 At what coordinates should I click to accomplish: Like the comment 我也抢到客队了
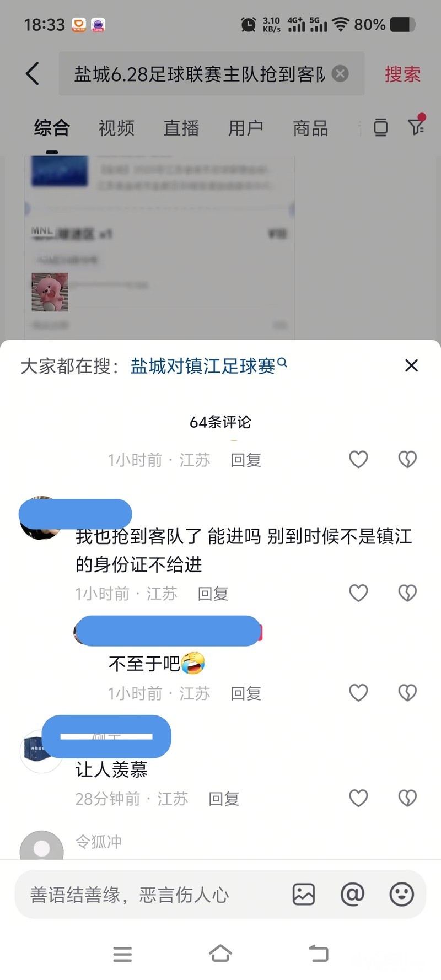pyautogui.click(x=358, y=593)
